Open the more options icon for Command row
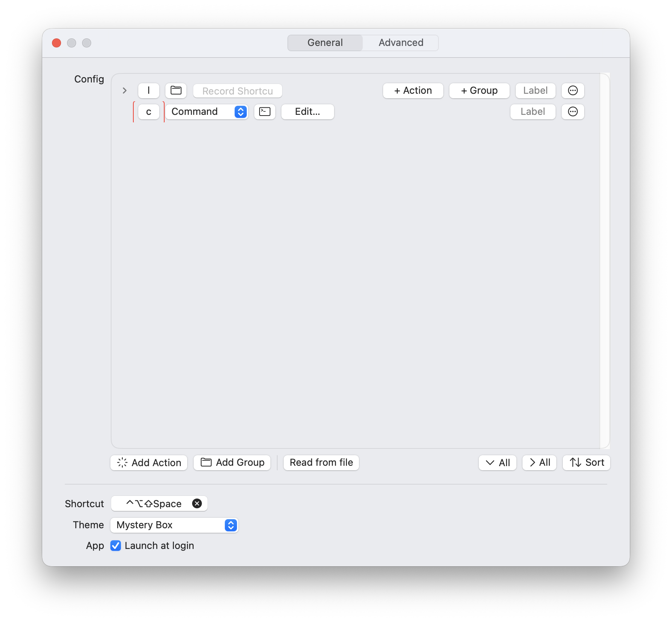The height and width of the screenshot is (622, 672). (573, 112)
